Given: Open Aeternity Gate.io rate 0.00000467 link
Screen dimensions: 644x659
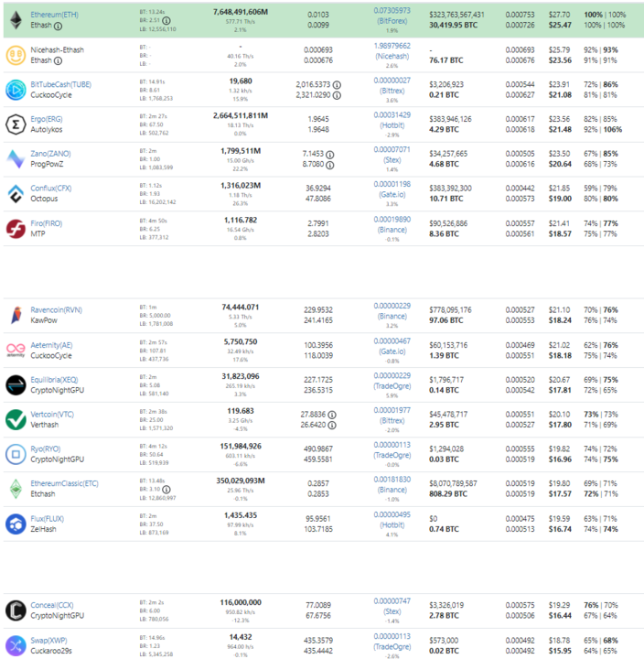Looking at the screenshot, I should click(392, 340).
